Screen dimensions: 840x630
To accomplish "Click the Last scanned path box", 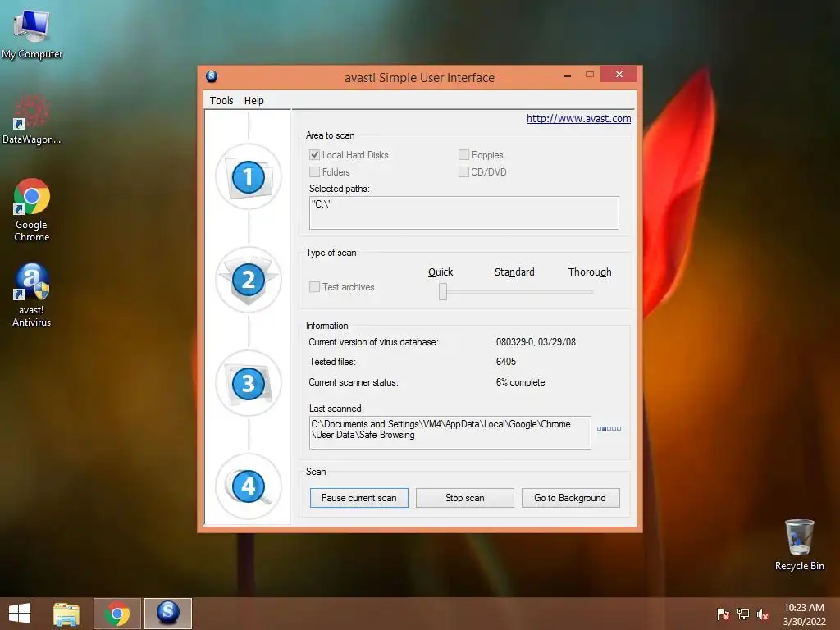I will [450, 432].
